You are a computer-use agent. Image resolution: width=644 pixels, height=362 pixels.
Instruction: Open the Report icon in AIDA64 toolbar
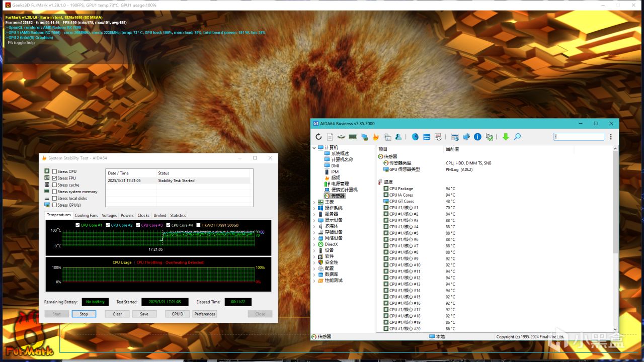click(x=330, y=137)
